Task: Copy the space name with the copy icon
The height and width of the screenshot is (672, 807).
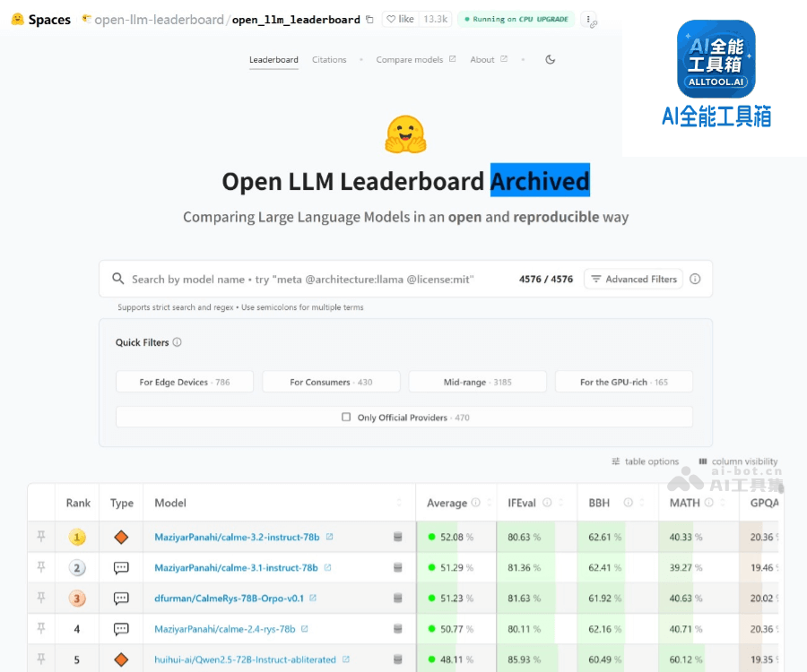Action: pyautogui.click(x=369, y=20)
